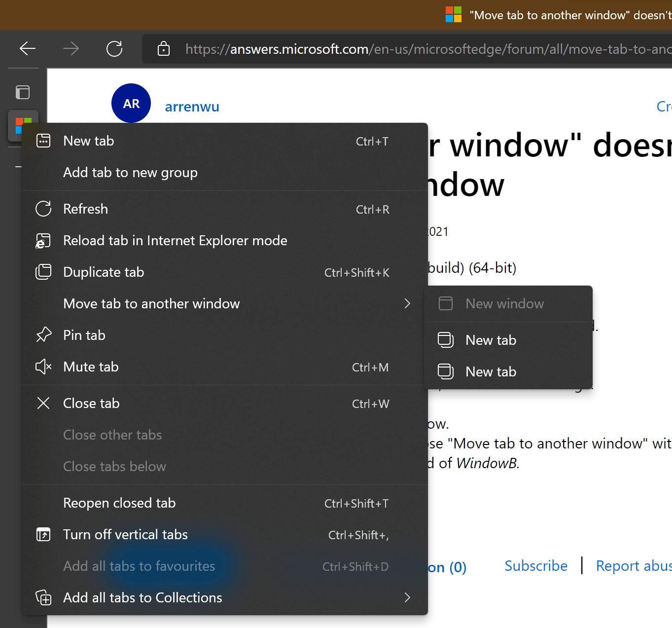Screen dimensions: 672x628
Task: View site info via the lock icon
Action: [x=163, y=48]
